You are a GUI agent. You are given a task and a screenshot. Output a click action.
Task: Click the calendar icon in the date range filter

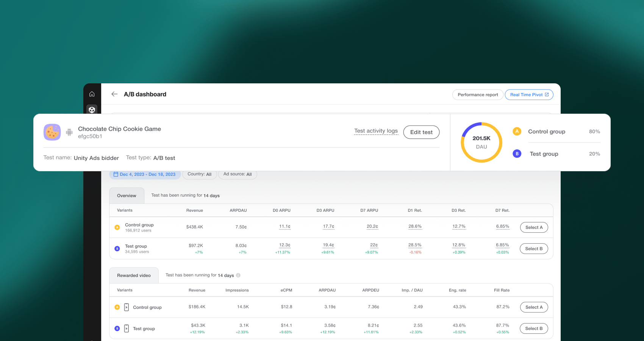116,174
